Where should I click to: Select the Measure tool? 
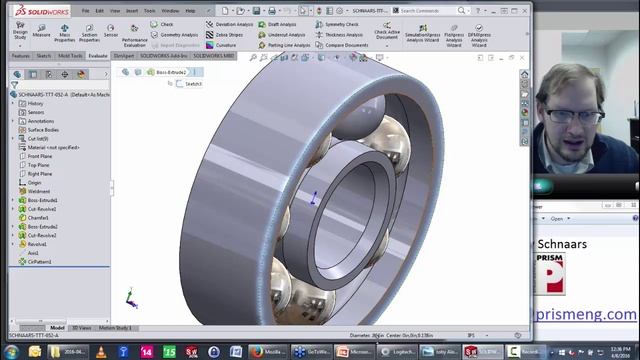click(x=41, y=31)
